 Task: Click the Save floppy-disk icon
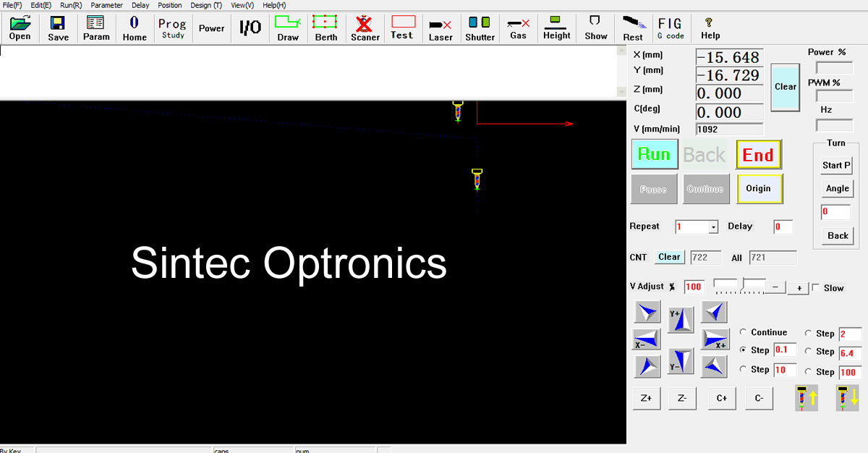pos(59,28)
